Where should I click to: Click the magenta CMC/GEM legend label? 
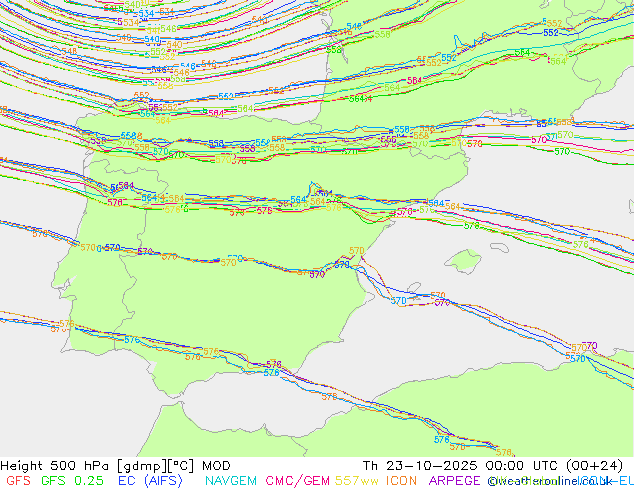point(298,481)
